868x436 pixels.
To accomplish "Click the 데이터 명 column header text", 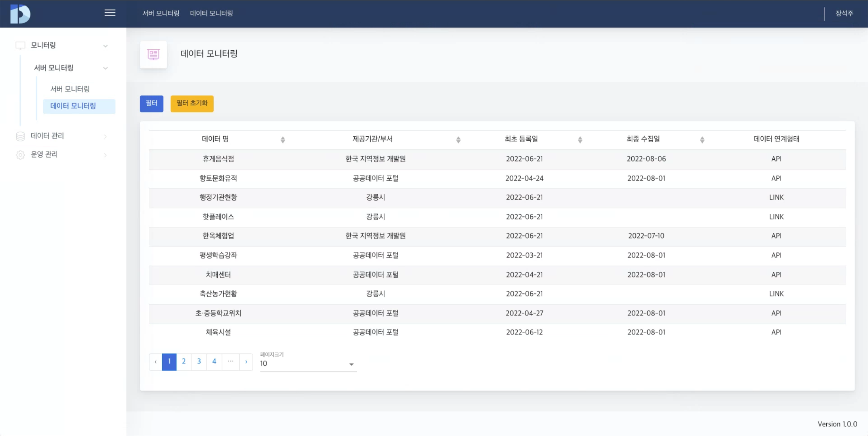I will click(215, 139).
